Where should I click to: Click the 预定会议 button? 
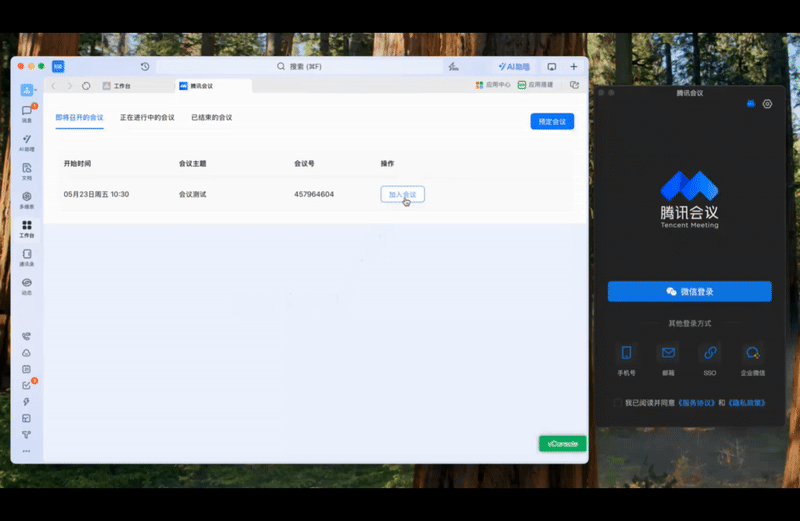click(552, 121)
